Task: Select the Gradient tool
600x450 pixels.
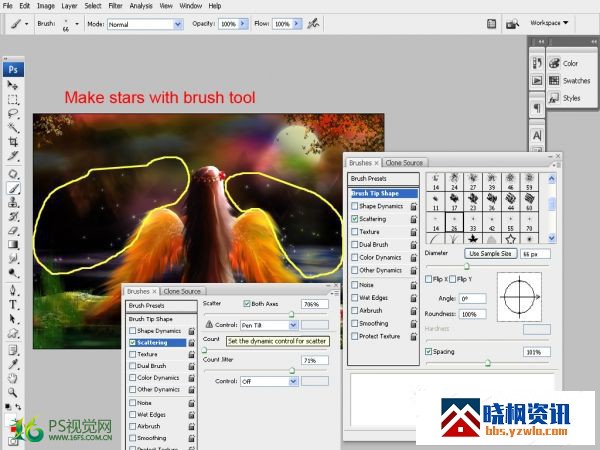Action: [13, 245]
